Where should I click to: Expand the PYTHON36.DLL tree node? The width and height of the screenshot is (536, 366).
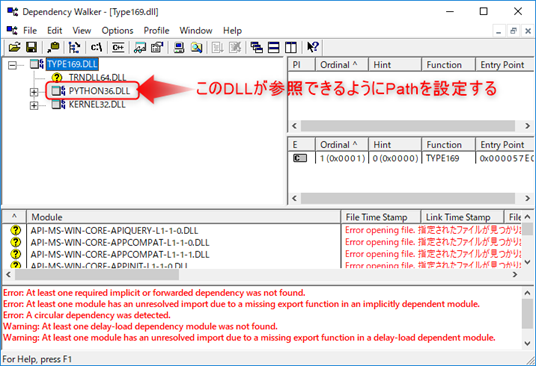pyautogui.click(x=34, y=92)
